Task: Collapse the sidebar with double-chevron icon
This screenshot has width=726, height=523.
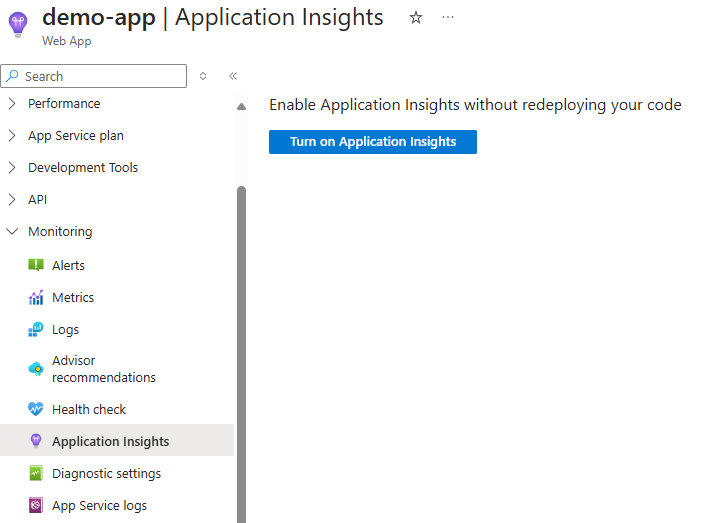Action: coord(233,76)
